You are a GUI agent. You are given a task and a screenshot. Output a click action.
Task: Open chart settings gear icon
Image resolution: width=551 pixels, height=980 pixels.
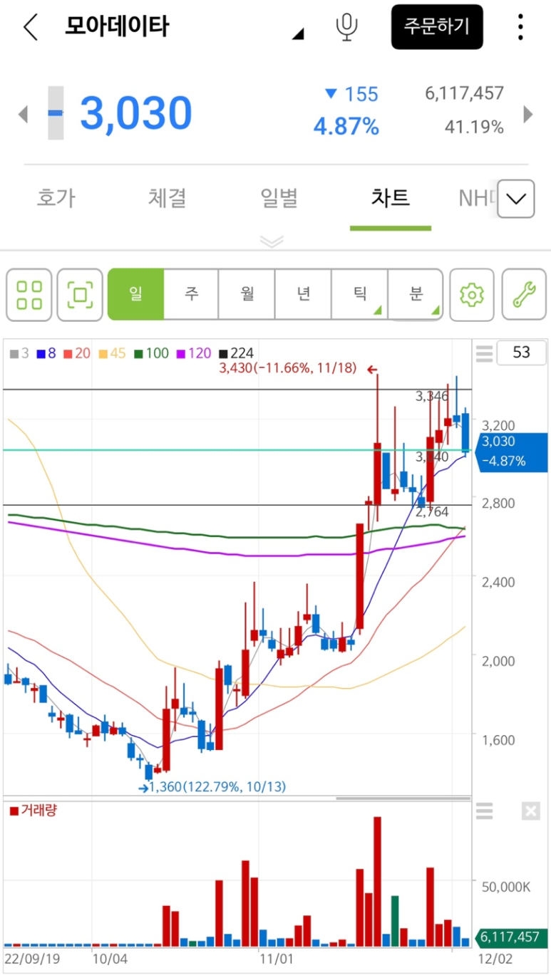point(472,294)
